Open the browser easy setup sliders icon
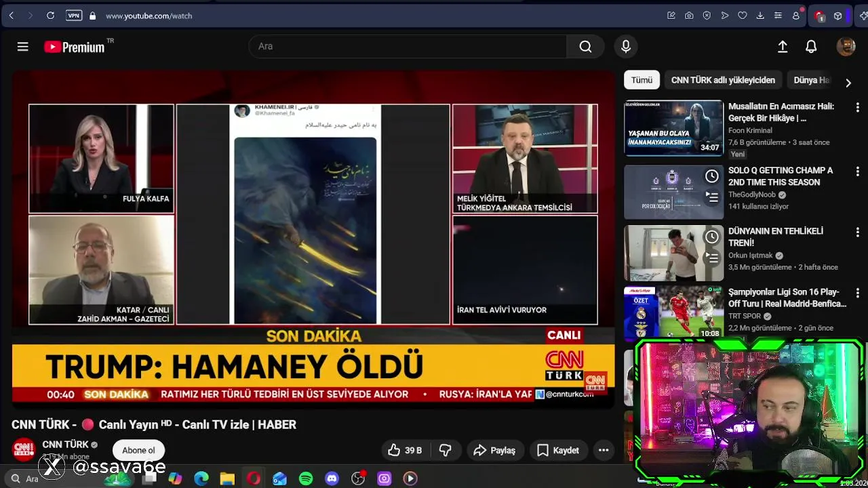The image size is (868, 488). coord(778,16)
